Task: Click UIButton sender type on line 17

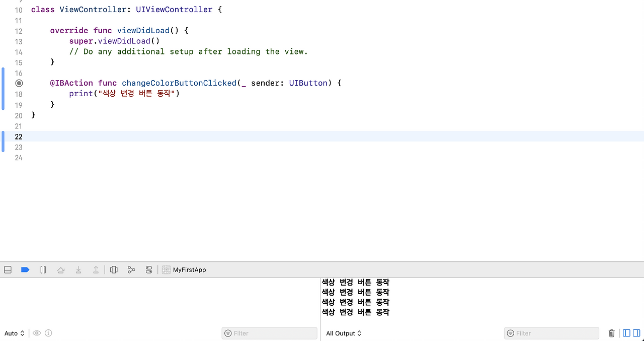Action: tap(308, 83)
